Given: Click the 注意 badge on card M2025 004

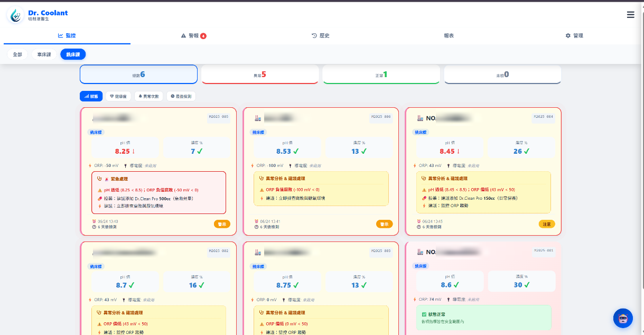Looking at the screenshot, I should (547, 224).
